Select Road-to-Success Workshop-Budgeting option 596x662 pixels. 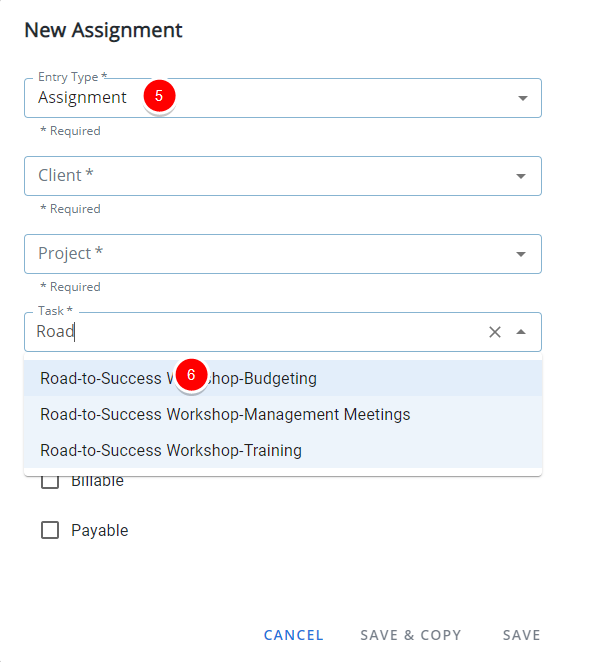(x=283, y=378)
